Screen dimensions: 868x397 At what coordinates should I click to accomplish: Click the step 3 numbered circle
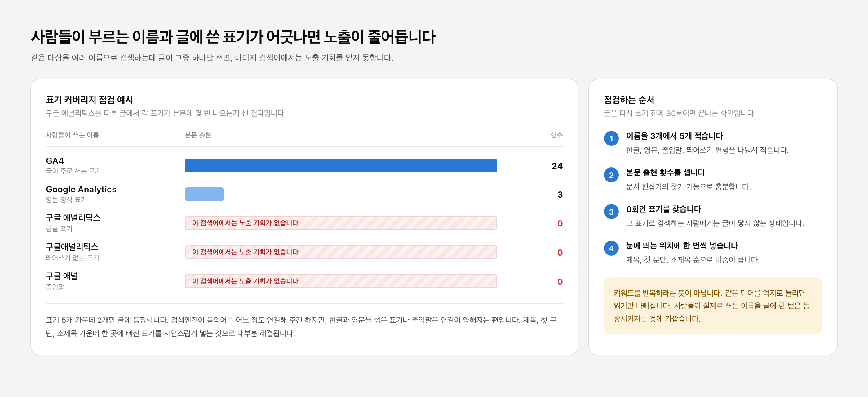click(611, 212)
